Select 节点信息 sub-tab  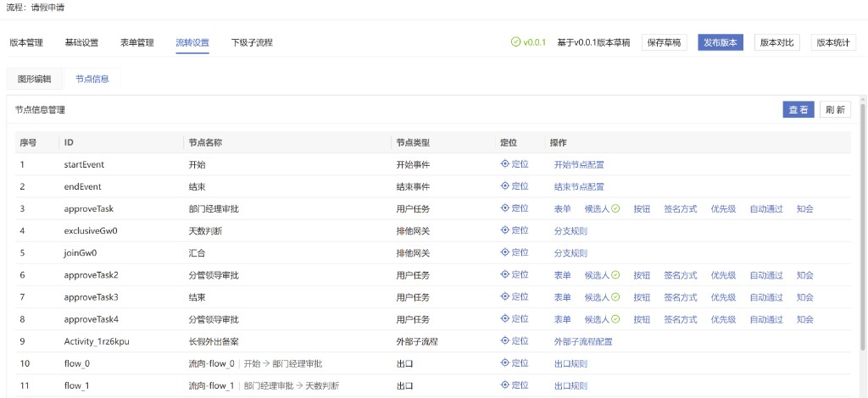coord(92,79)
